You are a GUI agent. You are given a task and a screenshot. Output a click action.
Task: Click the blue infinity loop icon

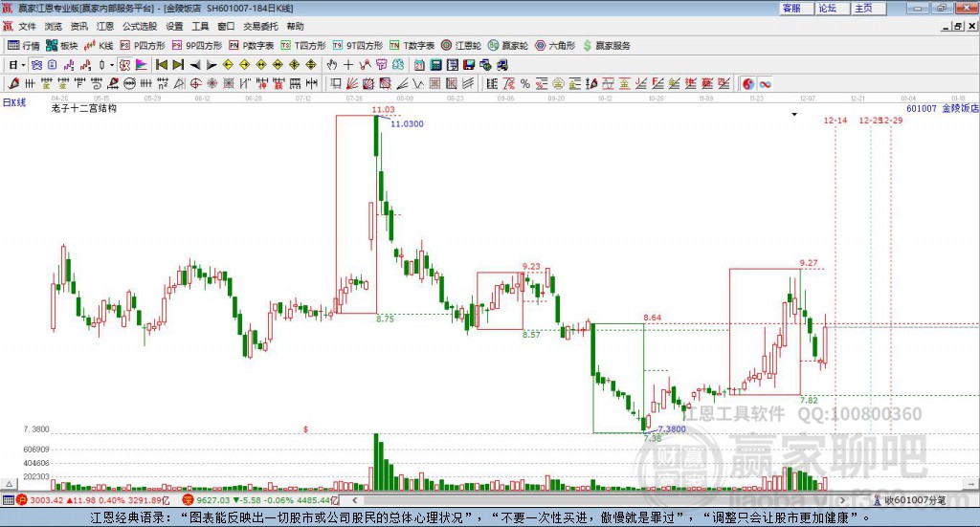[765, 83]
